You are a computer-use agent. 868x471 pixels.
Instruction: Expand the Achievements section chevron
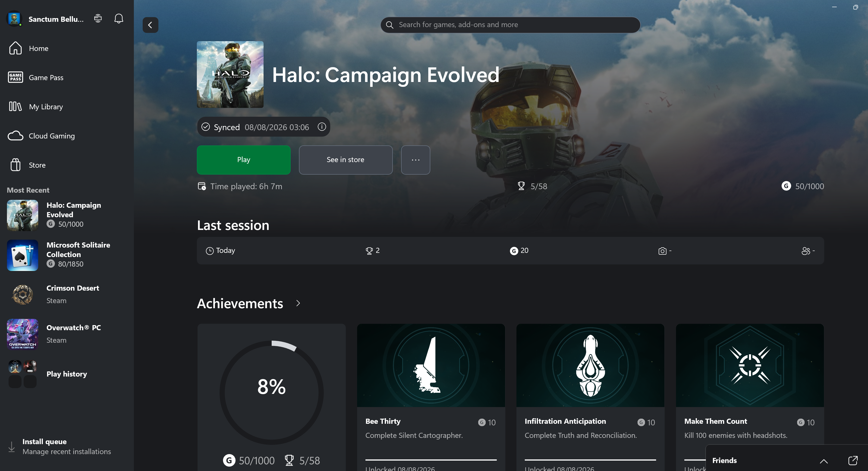point(298,303)
